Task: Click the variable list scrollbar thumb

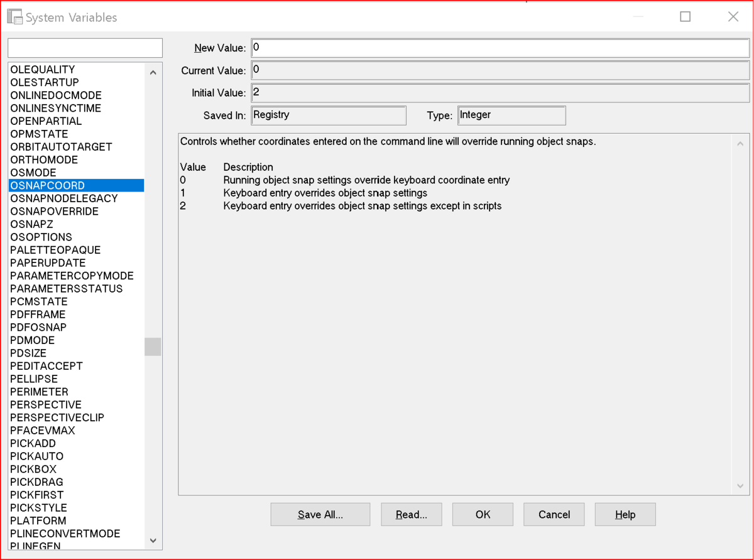Action: pos(153,347)
